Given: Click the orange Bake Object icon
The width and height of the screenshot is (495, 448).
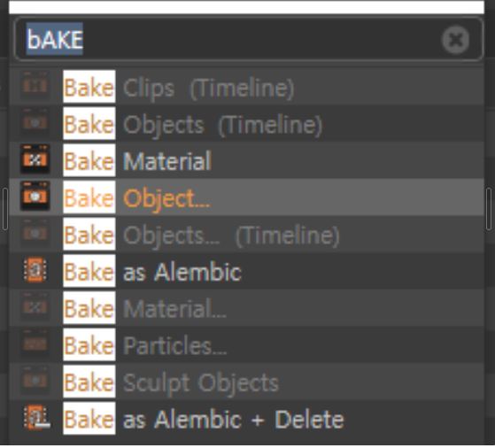Looking at the screenshot, I should tap(35, 197).
